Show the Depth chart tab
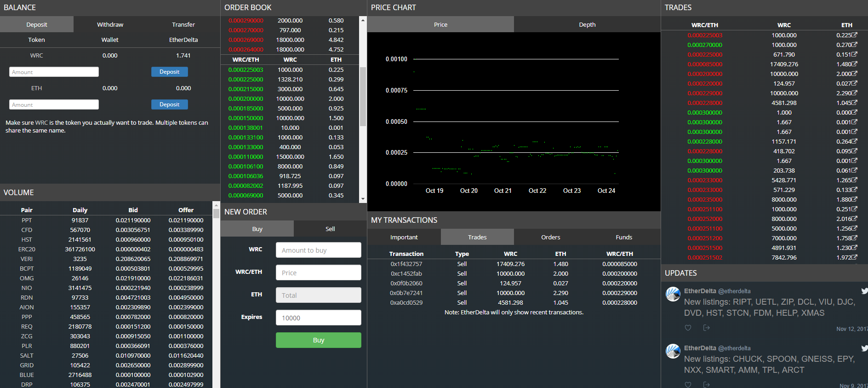868x388 pixels. [x=587, y=24]
